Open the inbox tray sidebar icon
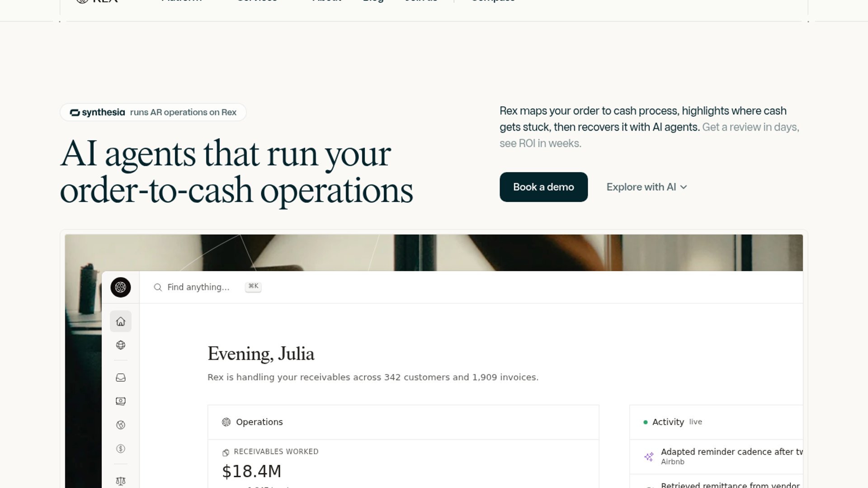868x488 pixels. pyautogui.click(x=121, y=378)
